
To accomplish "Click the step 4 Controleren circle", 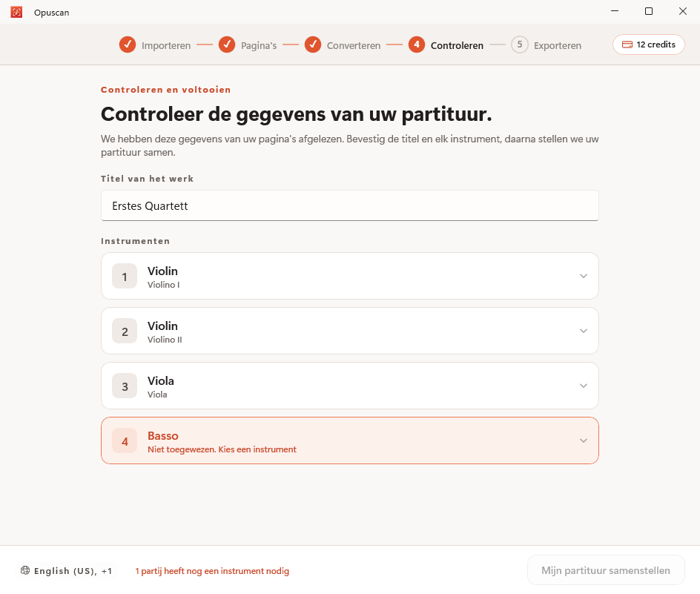I will click(417, 44).
